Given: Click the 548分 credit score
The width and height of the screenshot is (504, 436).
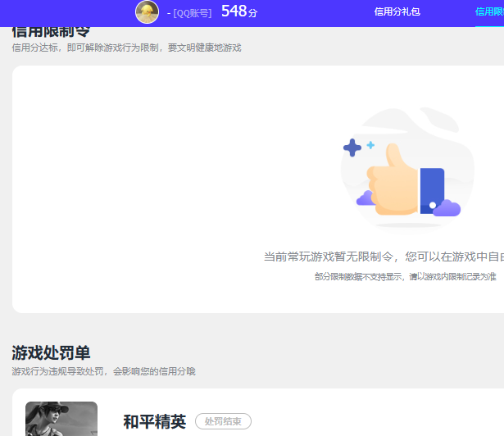Looking at the screenshot, I should click(x=239, y=11).
